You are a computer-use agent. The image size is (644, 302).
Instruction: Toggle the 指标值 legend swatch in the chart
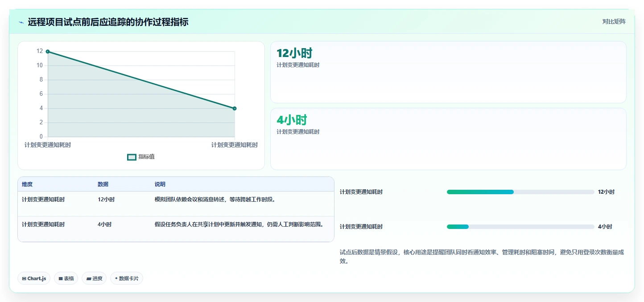point(132,157)
